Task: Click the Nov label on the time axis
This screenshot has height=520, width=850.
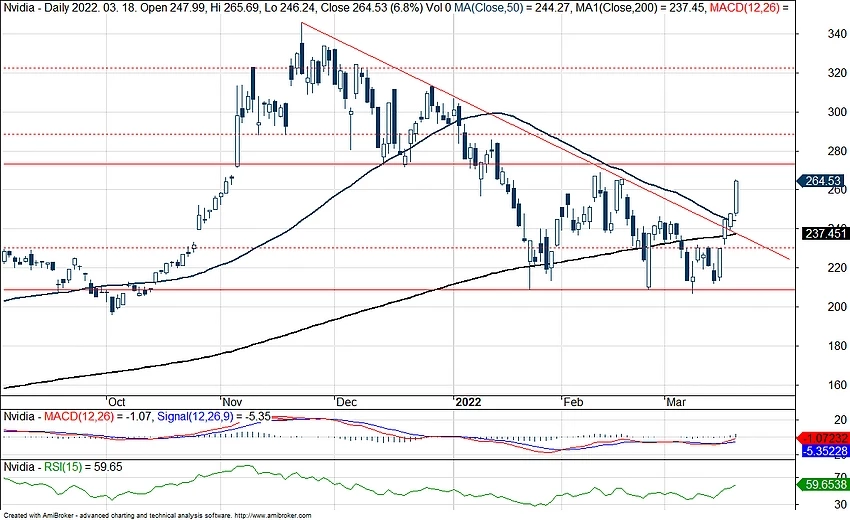Action: (x=233, y=402)
